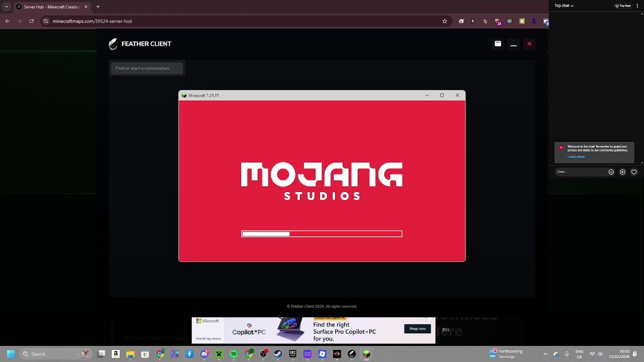Image resolution: width=644 pixels, height=362 pixels.
Task: Show hidden system tray icons chevron
Action: click(545, 354)
